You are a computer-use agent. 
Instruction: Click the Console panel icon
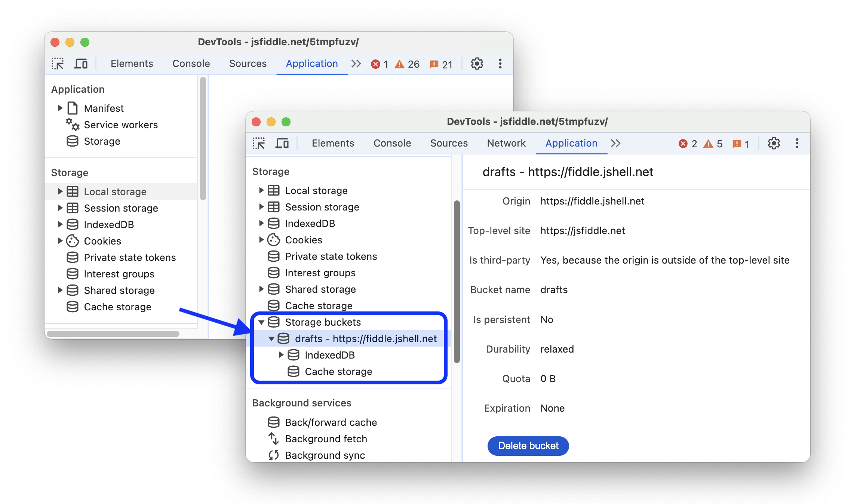pyautogui.click(x=391, y=143)
